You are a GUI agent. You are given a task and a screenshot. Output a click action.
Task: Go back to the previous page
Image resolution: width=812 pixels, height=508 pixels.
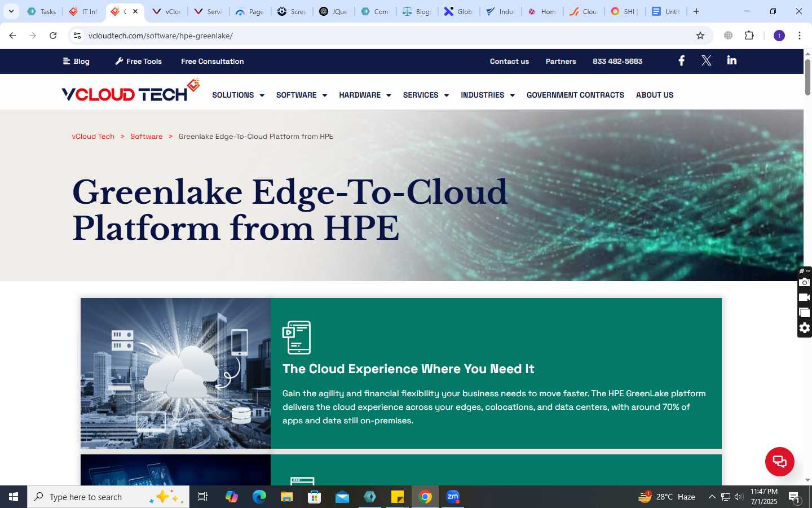tap(12, 36)
